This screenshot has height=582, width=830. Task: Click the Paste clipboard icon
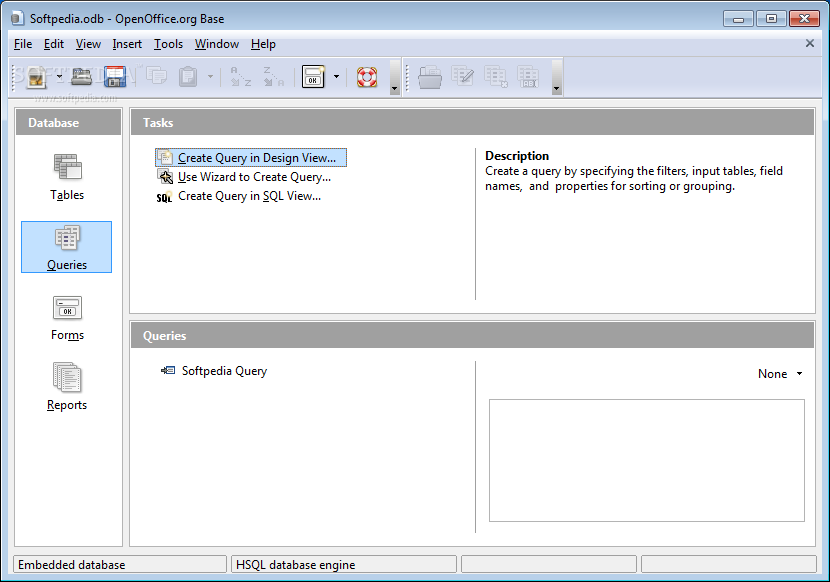[x=188, y=77]
